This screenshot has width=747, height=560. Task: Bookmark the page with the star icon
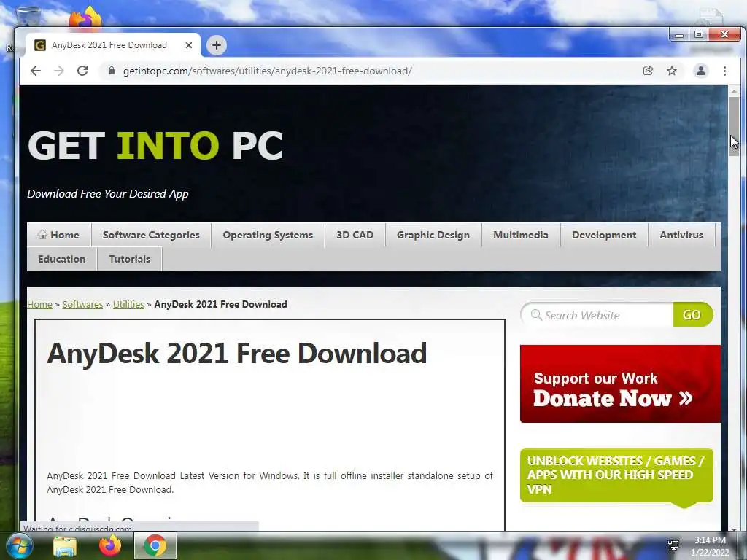tap(672, 71)
